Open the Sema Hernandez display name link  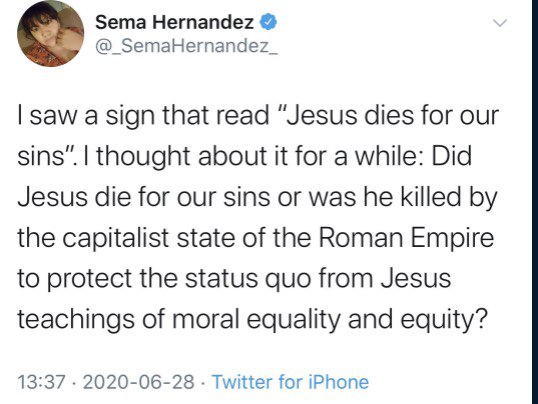click(x=174, y=23)
